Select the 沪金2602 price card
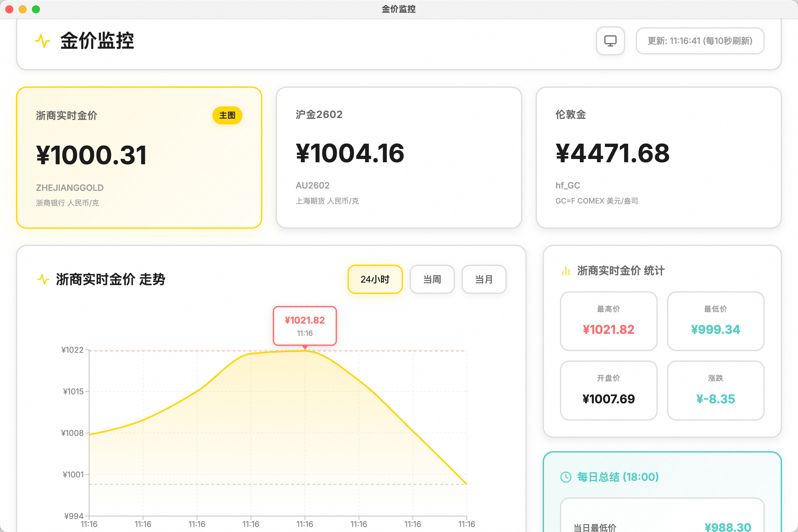Viewport: 798px width, 532px height. point(399,158)
